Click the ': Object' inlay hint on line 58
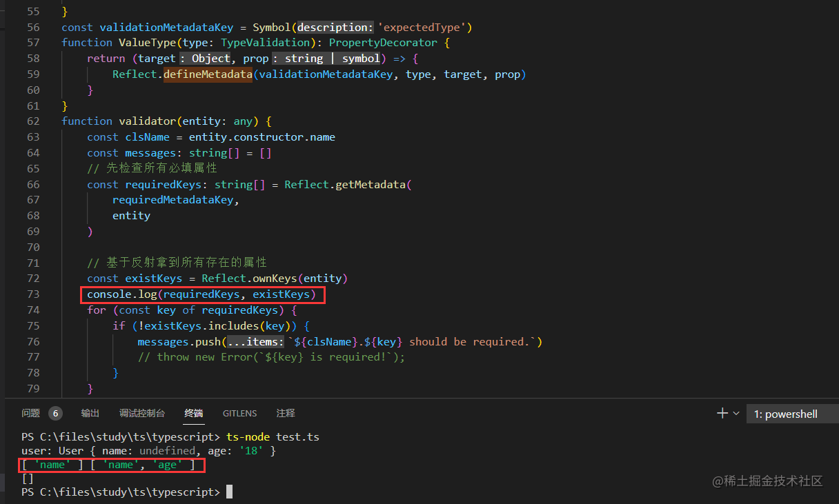The width and height of the screenshot is (839, 504). (x=205, y=59)
